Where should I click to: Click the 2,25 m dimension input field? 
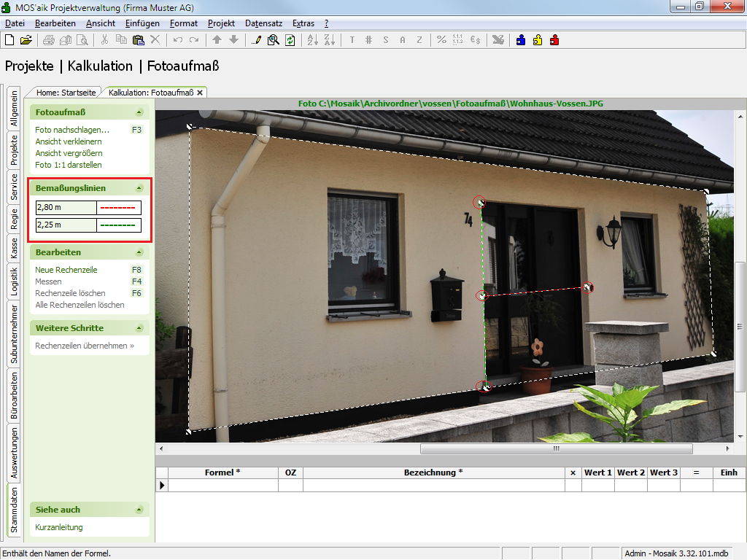click(66, 225)
